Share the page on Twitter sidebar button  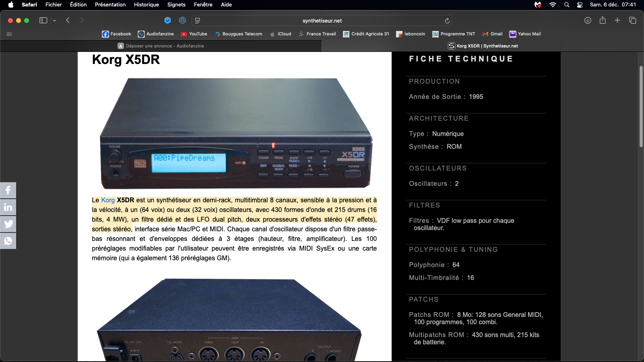pyautogui.click(x=8, y=224)
